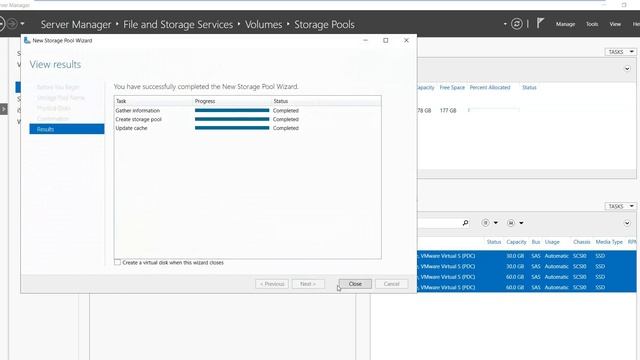
Task: Click the Update cache progress bar
Action: pyautogui.click(x=232, y=128)
